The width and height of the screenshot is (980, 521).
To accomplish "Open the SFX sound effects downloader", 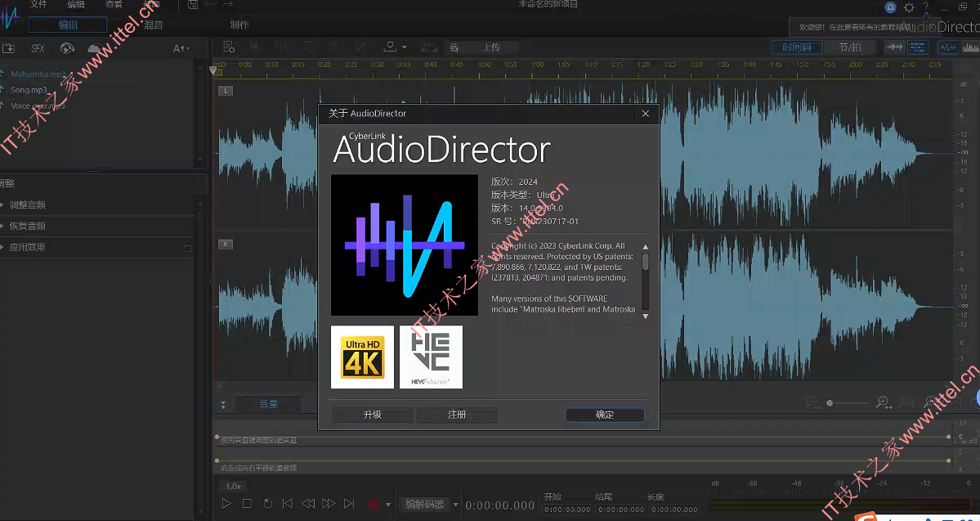I will tap(38, 48).
